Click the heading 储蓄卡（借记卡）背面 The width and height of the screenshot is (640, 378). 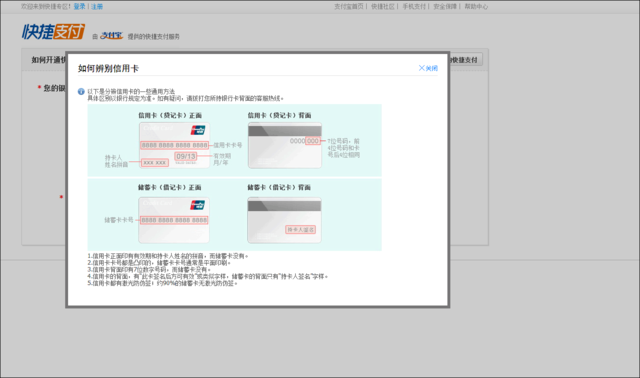pyautogui.click(x=279, y=187)
